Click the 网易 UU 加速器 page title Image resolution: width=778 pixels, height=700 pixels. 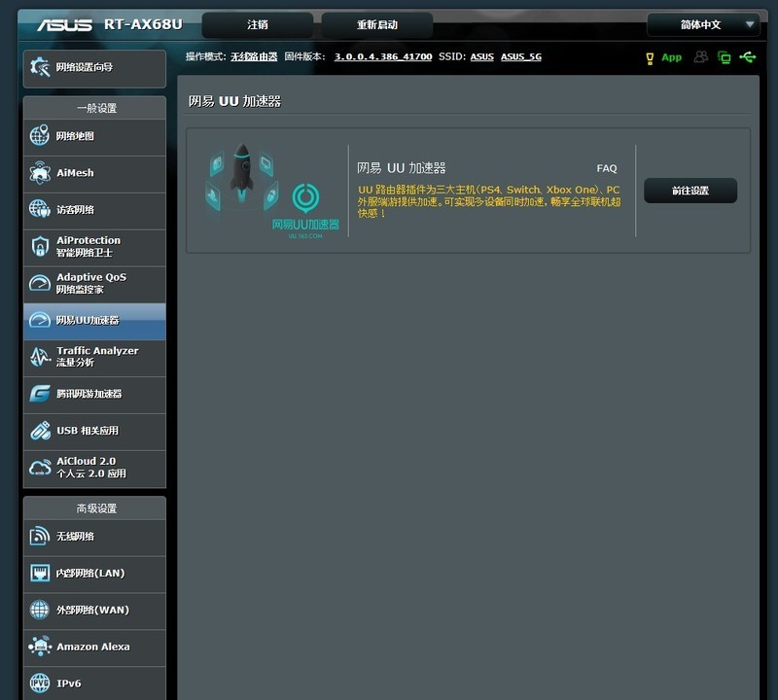234,101
